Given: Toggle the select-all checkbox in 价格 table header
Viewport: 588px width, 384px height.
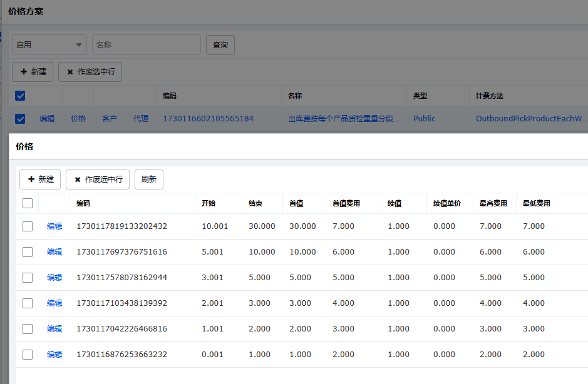Looking at the screenshot, I should [x=28, y=203].
